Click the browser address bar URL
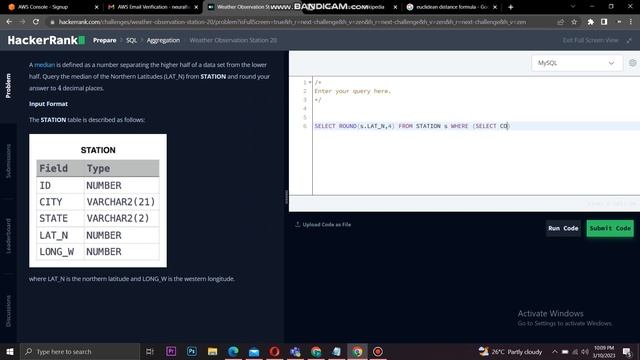This screenshot has height=360, width=640. coord(292,22)
